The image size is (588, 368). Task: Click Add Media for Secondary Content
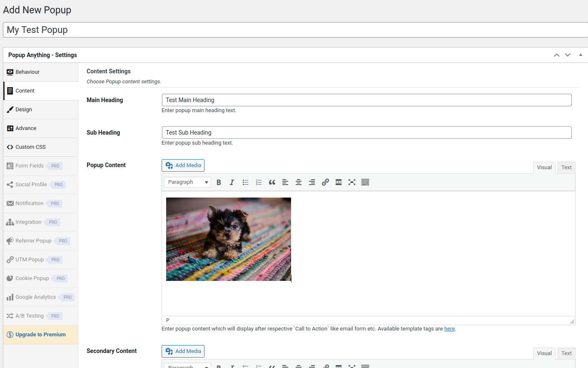183,351
